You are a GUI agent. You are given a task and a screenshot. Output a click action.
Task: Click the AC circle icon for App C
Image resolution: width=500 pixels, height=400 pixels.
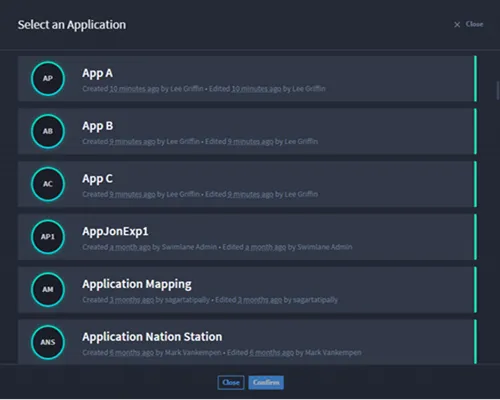point(48,184)
